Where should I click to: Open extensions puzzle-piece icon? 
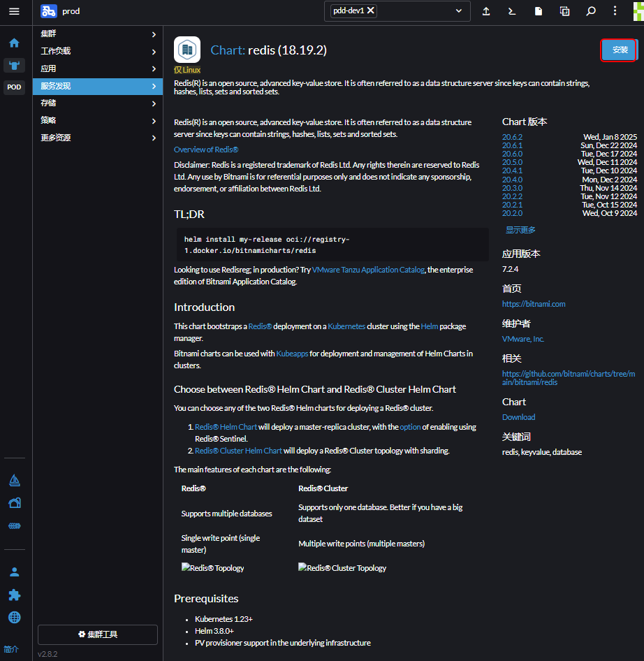pyautogui.click(x=15, y=595)
